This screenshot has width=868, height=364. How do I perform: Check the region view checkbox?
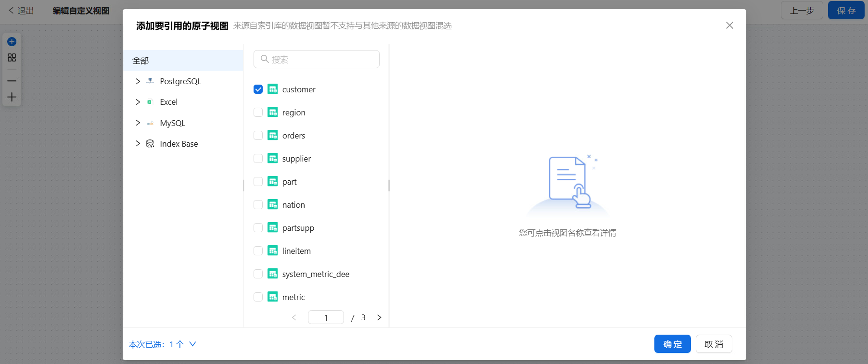[x=258, y=113]
